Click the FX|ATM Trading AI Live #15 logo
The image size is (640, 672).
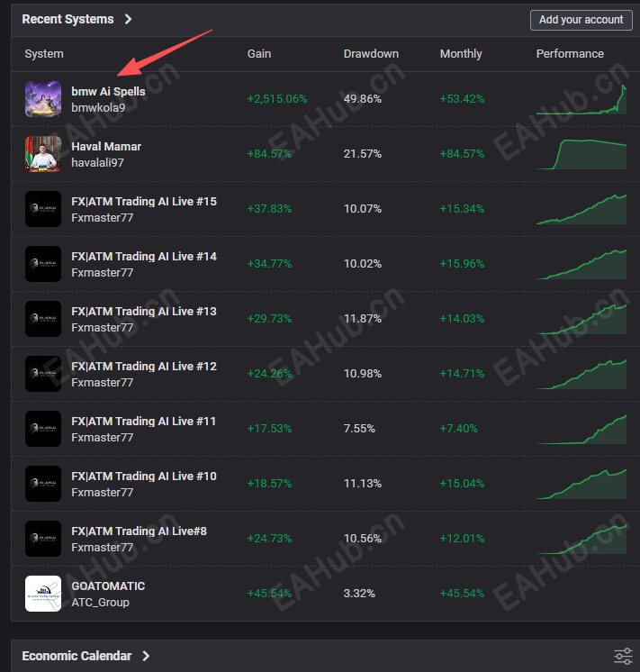tap(43, 209)
